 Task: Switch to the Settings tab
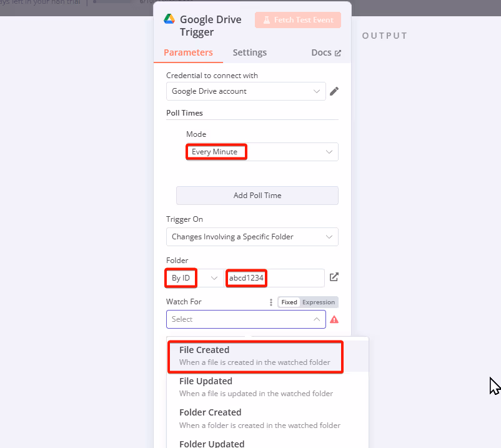point(249,52)
